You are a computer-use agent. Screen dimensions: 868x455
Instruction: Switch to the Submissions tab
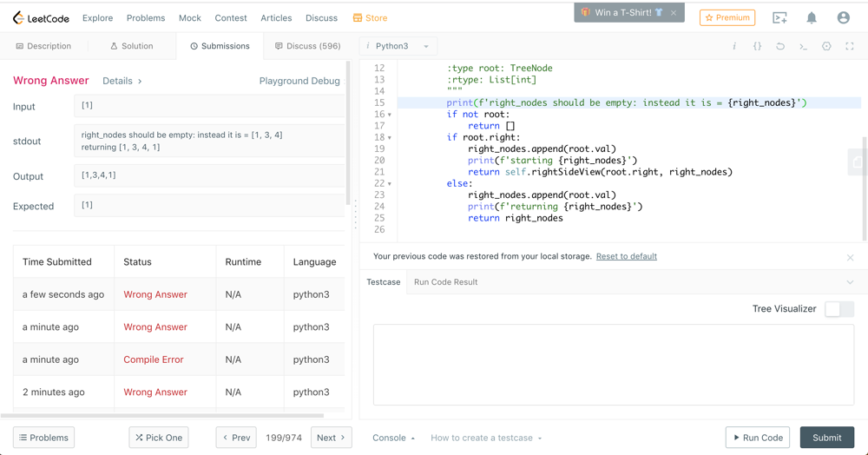click(220, 46)
